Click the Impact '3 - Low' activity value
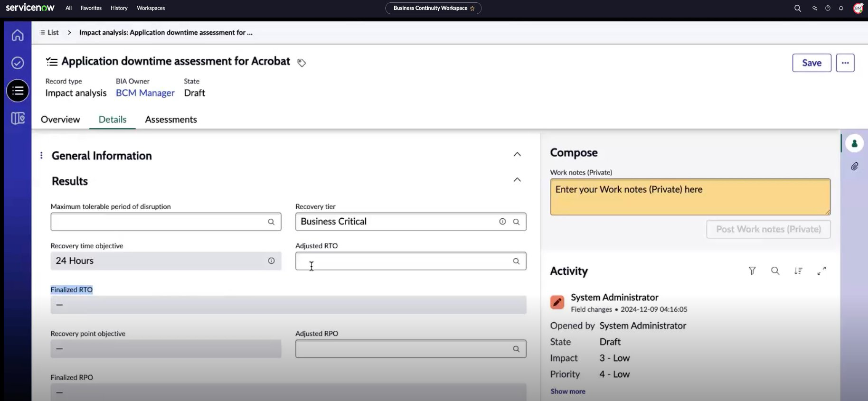The height and width of the screenshot is (401, 868). (x=614, y=358)
